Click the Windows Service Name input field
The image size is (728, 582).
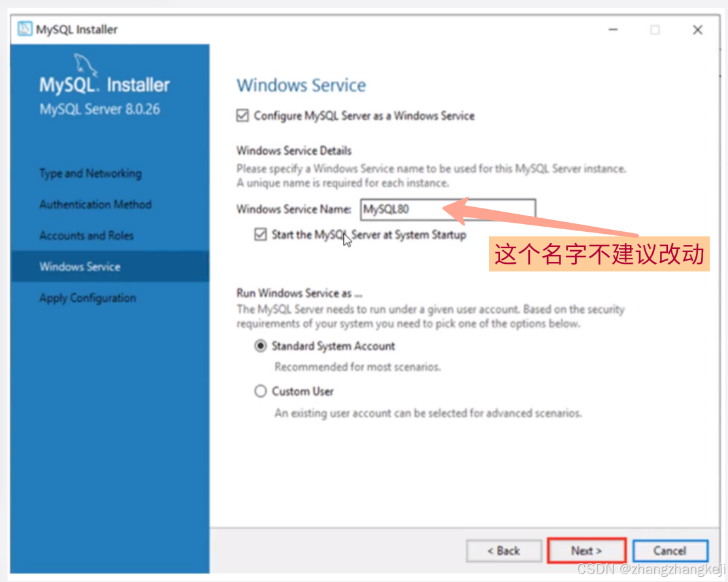pyautogui.click(x=448, y=209)
